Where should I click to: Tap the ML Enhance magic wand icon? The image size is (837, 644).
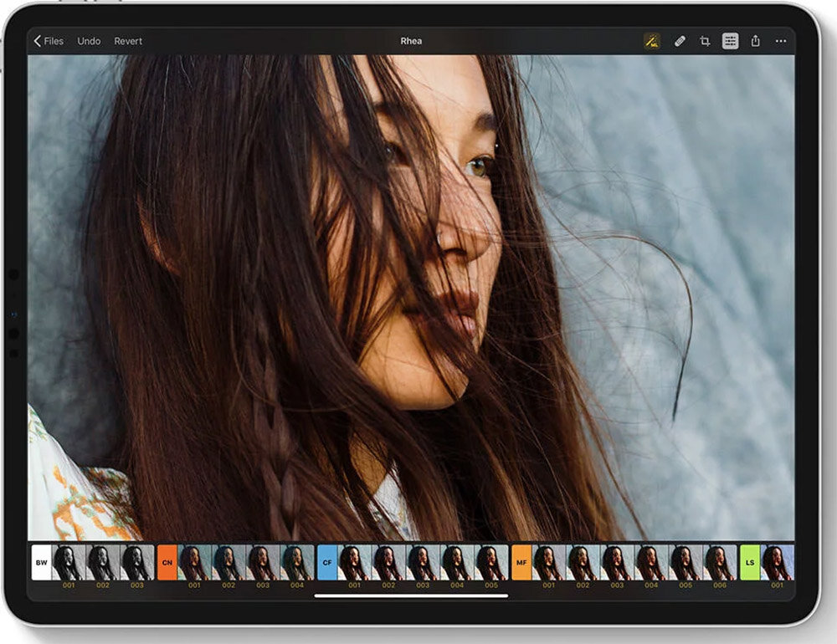coord(652,41)
